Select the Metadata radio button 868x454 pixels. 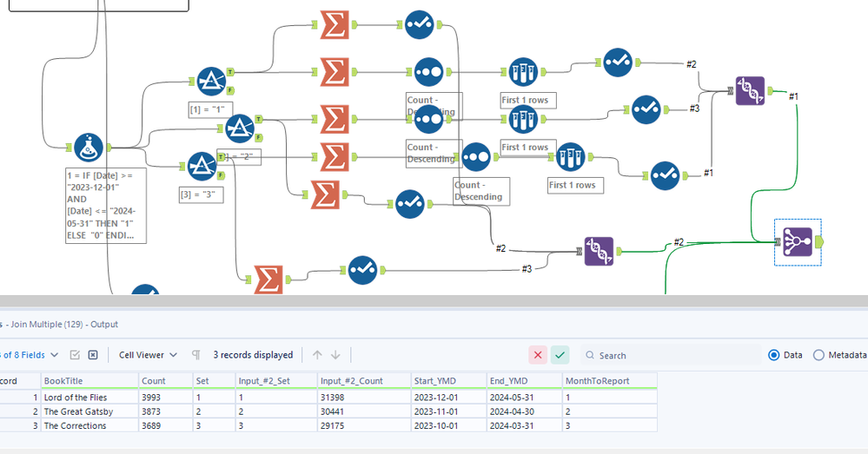coord(818,355)
